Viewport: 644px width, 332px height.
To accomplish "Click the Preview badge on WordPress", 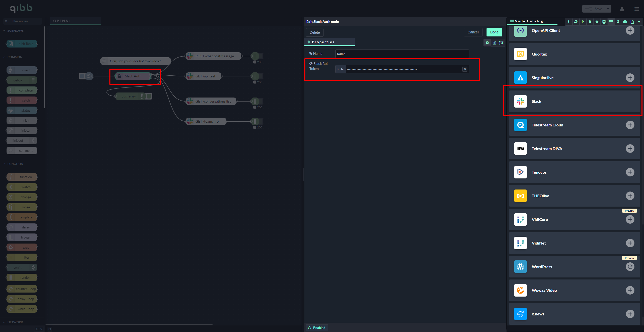I will click(x=629, y=258).
